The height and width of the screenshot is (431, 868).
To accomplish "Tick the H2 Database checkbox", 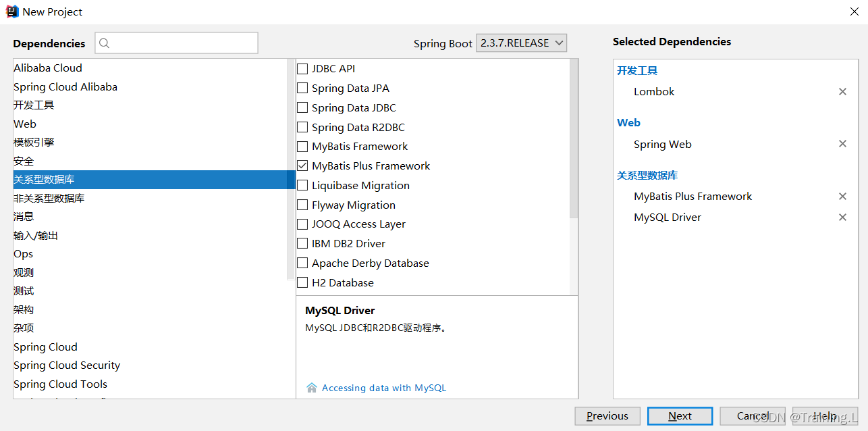I will pos(302,283).
